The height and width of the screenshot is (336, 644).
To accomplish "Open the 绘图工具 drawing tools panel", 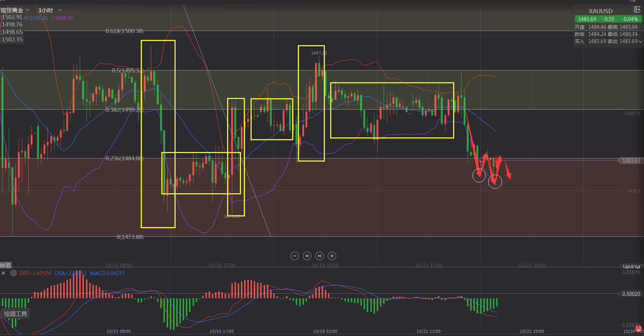I will point(16,314).
